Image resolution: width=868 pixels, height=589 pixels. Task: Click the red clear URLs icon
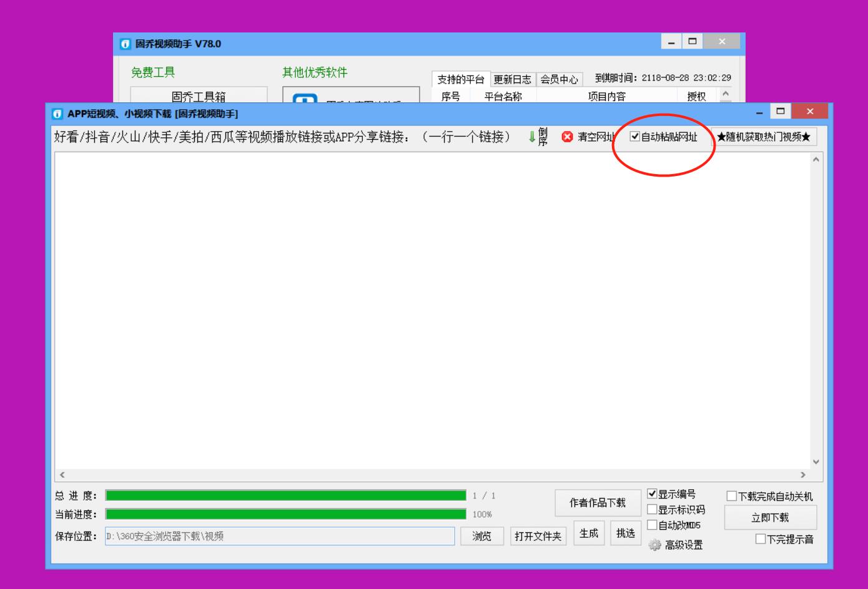click(567, 137)
